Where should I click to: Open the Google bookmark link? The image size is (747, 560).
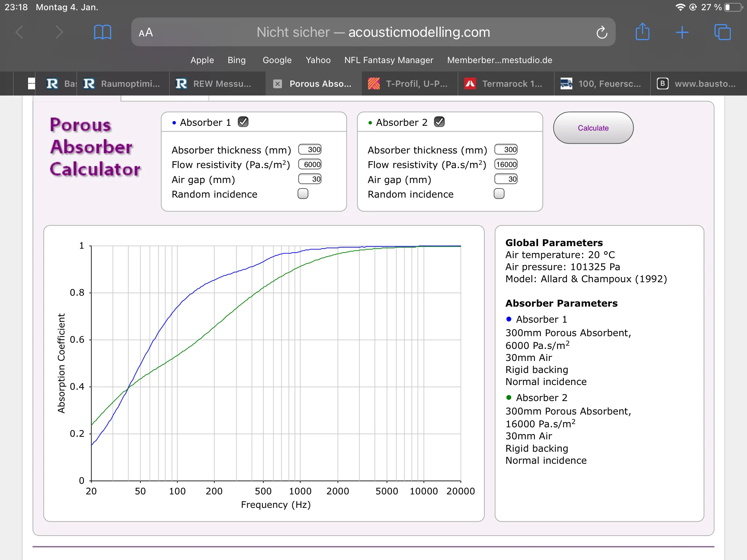(x=277, y=60)
